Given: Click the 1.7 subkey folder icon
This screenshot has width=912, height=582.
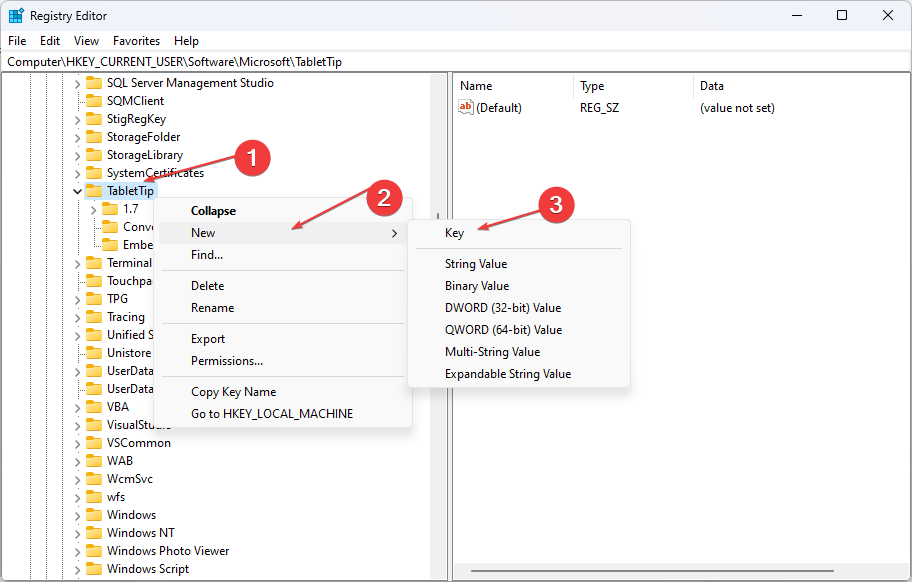Looking at the screenshot, I should point(110,209).
